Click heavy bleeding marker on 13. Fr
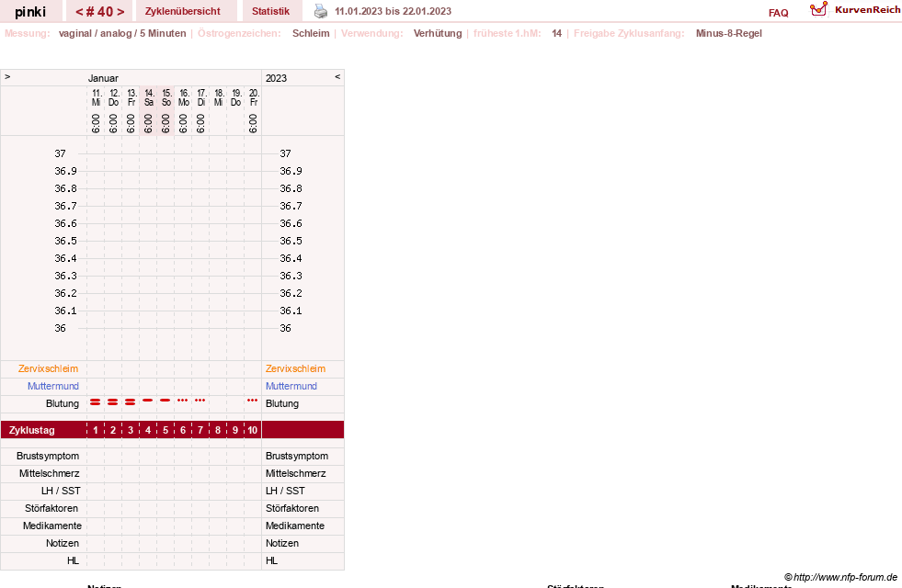This screenshot has height=588, width=902. [130, 401]
